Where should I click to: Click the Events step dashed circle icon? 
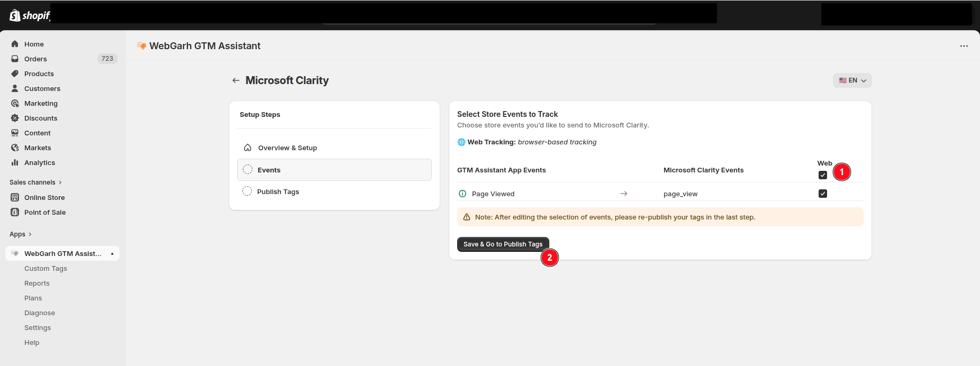[x=248, y=170]
